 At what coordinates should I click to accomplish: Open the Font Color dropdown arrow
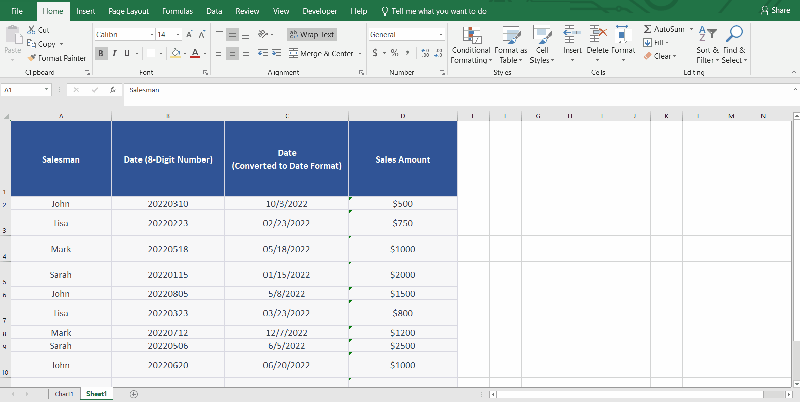click(205, 53)
